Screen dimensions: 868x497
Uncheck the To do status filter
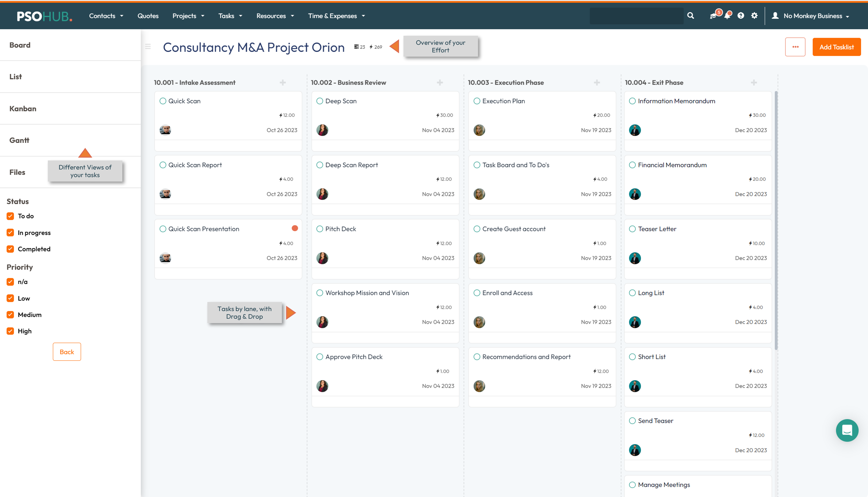[x=10, y=216]
